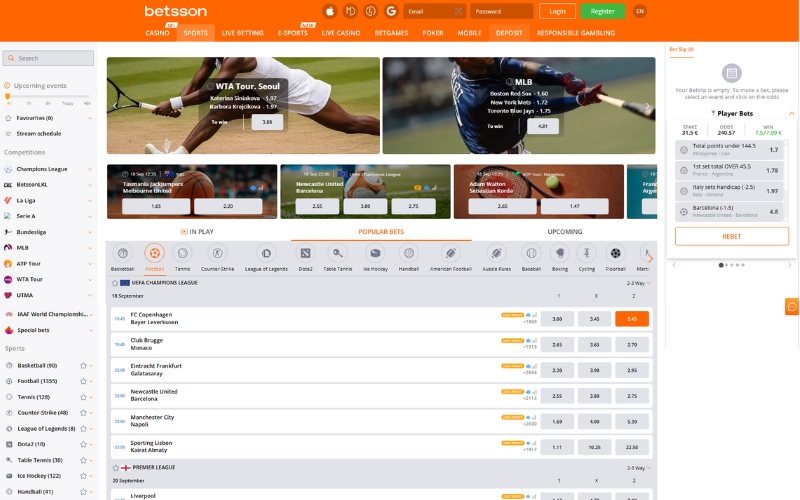Star Table Tennis (30) in Sports list
This screenshot has width=800, height=500.
click(83, 460)
